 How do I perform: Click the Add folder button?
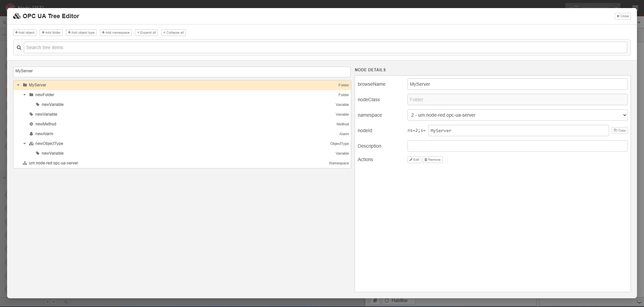coord(51,33)
